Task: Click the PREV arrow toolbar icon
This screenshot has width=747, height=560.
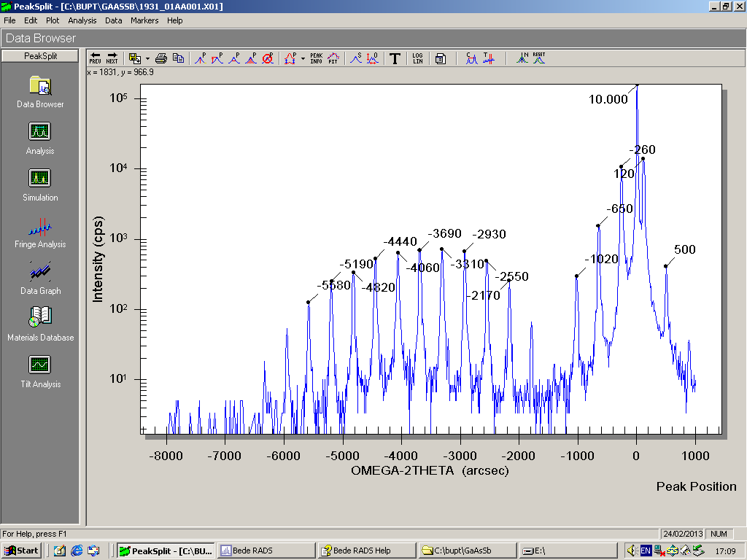Action: [x=95, y=58]
